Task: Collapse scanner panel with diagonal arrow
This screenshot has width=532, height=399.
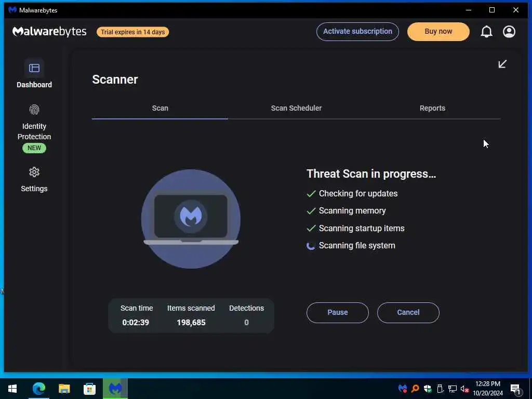Action: pos(502,64)
